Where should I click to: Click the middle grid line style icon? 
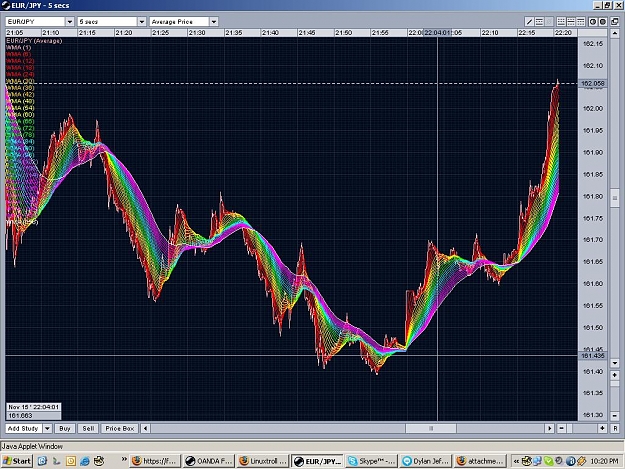(x=571, y=22)
